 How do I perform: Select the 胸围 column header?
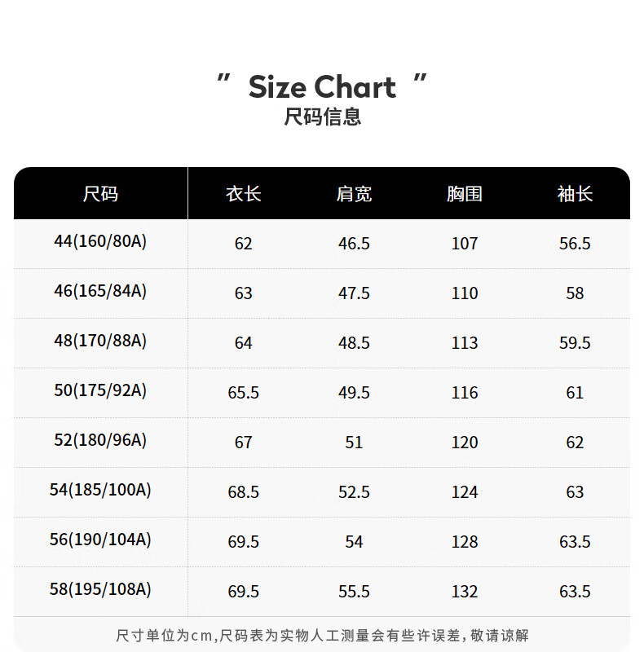click(465, 194)
